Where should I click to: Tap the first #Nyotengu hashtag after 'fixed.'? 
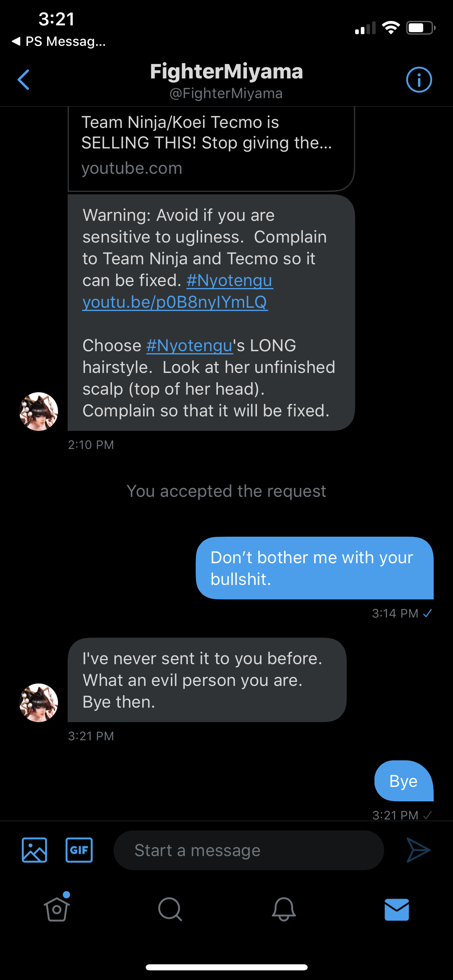click(x=230, y=280)
